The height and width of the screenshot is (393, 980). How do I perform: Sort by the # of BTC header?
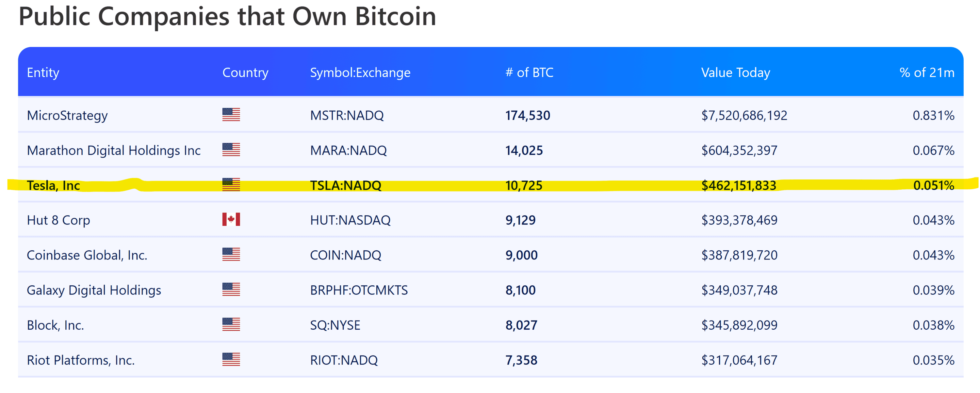(x=529, y=72)
